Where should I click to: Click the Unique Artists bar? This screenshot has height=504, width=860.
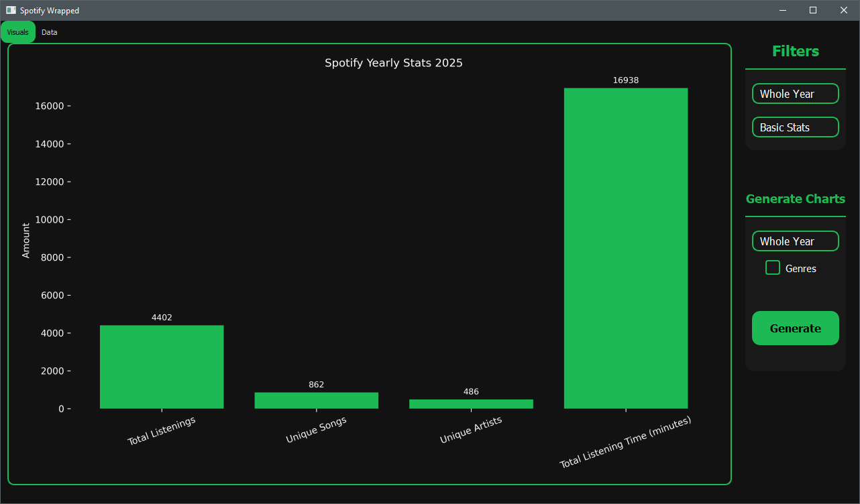[x=471, y=403]
